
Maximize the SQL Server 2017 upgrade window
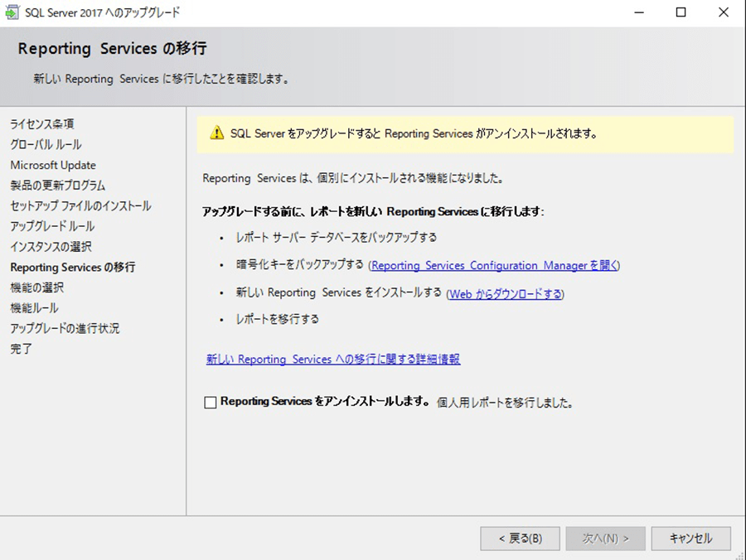pyautogui.click(x=681, y=12)
